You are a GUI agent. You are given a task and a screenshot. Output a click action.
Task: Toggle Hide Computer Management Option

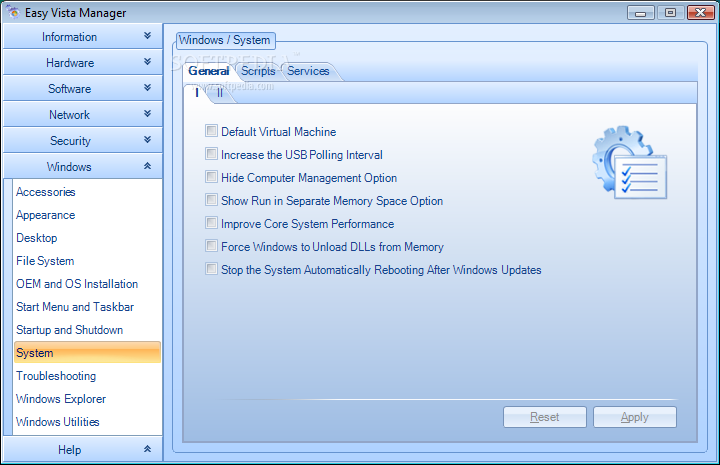[211, 177]
